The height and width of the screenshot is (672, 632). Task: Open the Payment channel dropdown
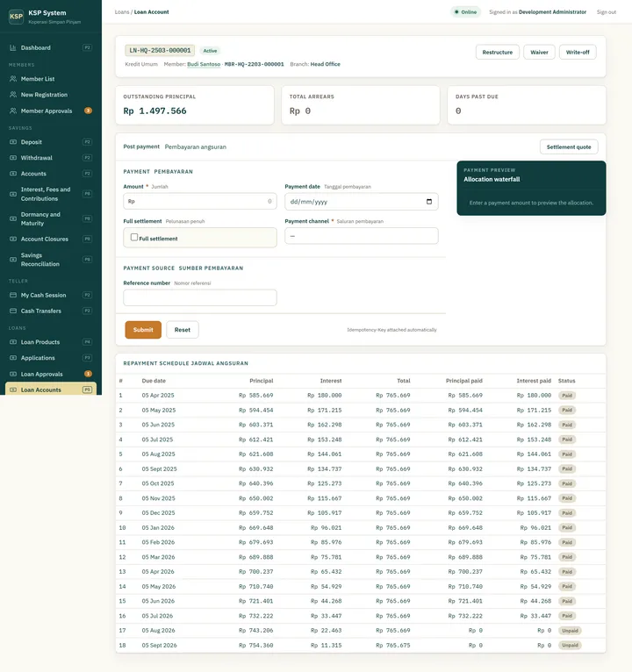(x=362, y=236)
